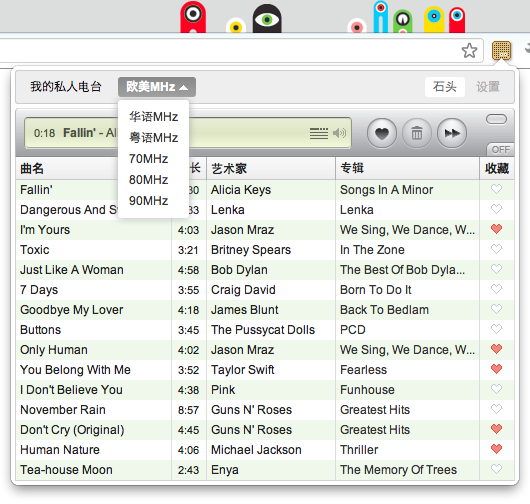Collapse the 欧美MHz channel dropdown
The width and height of the screenshot is (530, 504).
click(x=157, y=87)
